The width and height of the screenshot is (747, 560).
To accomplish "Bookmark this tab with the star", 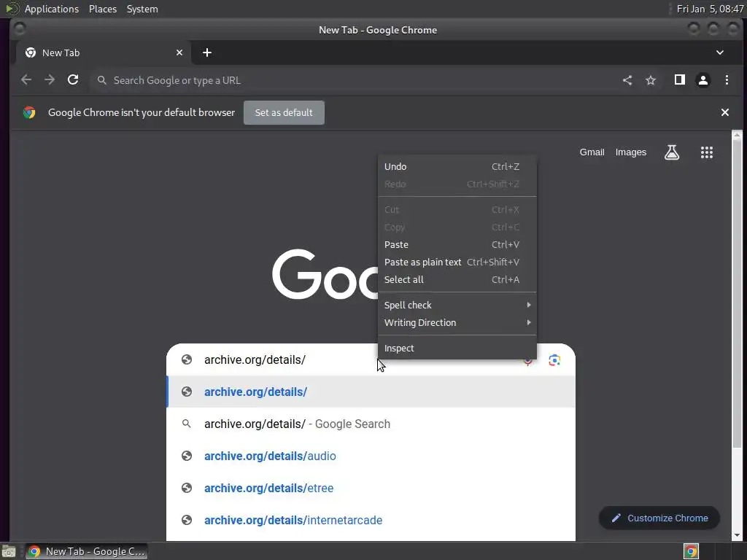I will pyautogui.click(x=651, y=80).
